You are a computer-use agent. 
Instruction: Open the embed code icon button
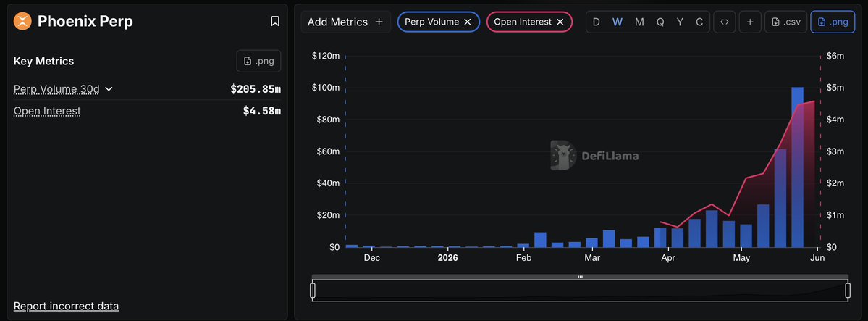(x=724, y=22)
